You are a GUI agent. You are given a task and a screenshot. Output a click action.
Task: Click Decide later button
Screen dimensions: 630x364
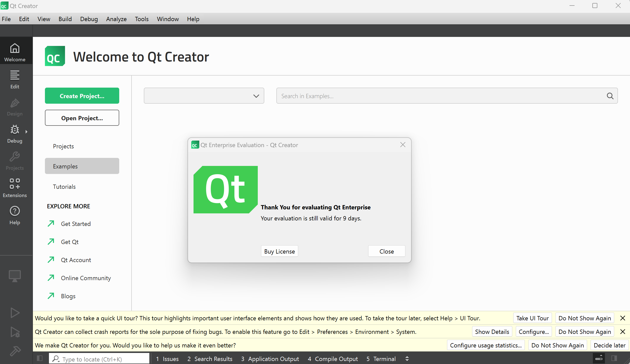(x=610, y=345)
